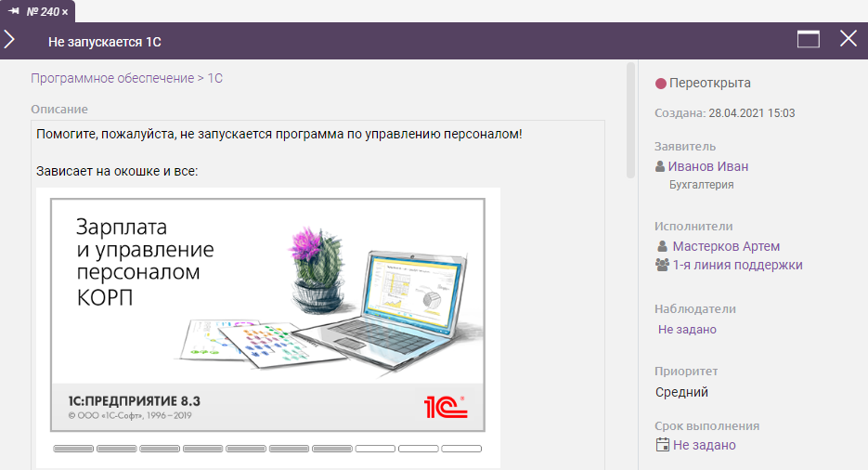Click the group icon beside 1-я линия поддержки
The height and width of the screenshot is (470, 868).
(x=662, y=265)
